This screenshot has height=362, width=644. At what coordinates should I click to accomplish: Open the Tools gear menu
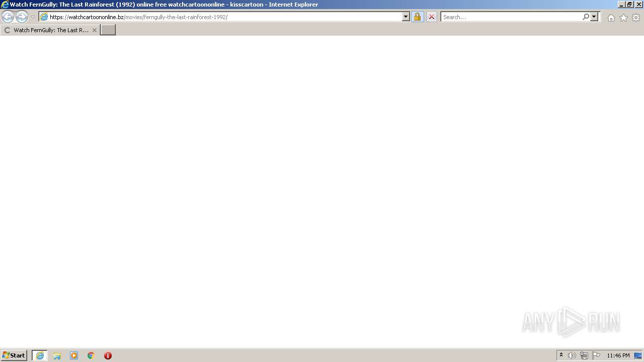[636, 18]
